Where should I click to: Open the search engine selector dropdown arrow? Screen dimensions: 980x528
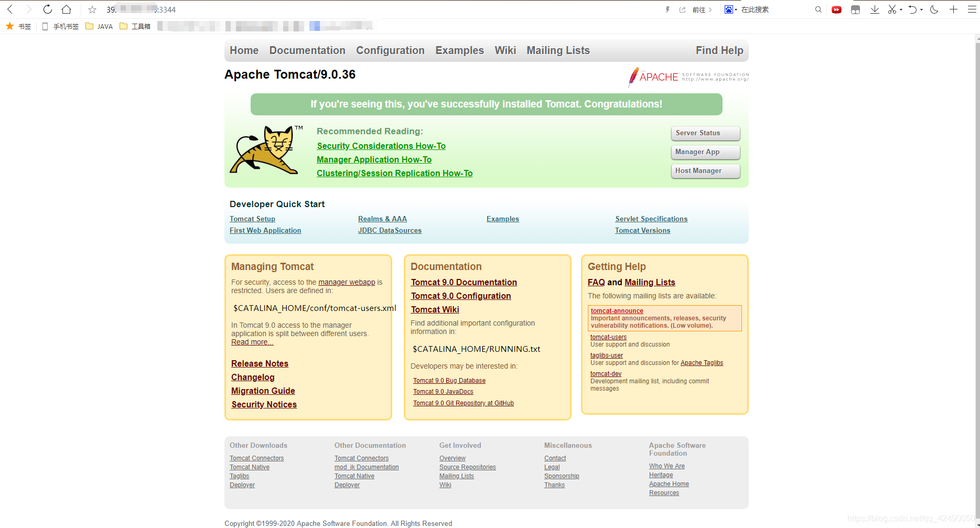coord(736,9)
